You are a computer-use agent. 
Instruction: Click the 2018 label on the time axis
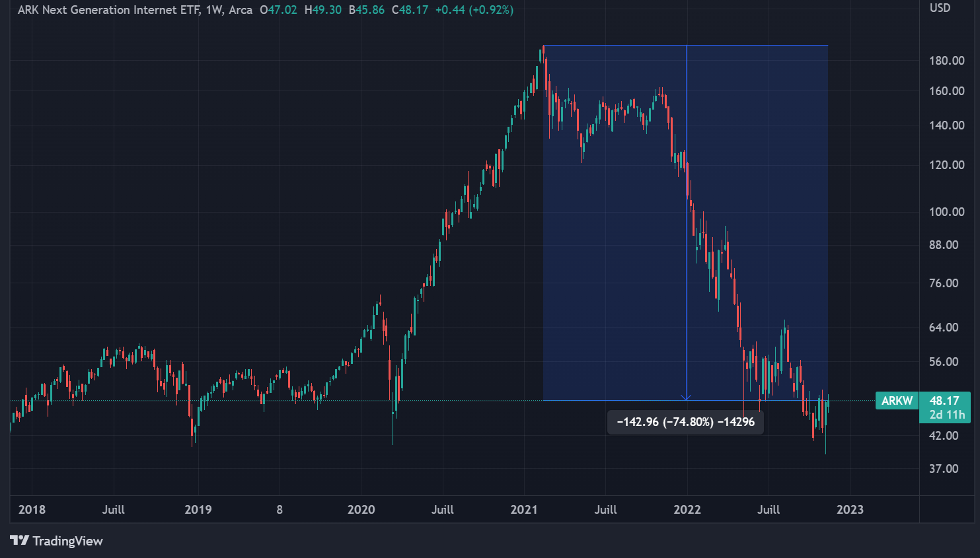pos(32,510)
